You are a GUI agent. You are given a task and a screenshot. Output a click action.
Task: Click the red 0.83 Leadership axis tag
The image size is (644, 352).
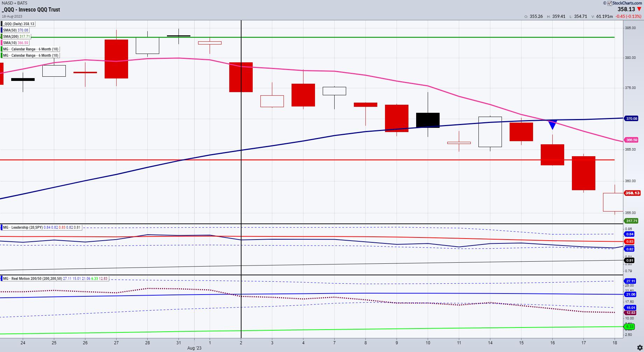pyautogui.click(x=630, y=241)
